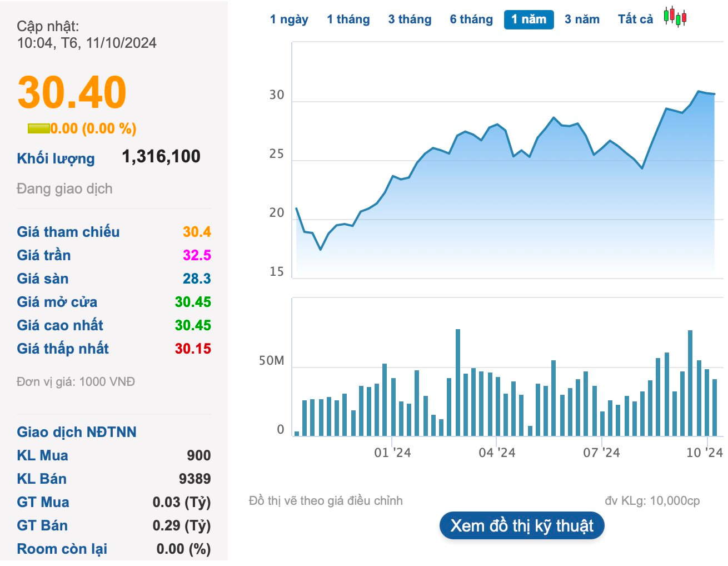Click the "01 '24" x-axis marker

(x=392, y=453)
